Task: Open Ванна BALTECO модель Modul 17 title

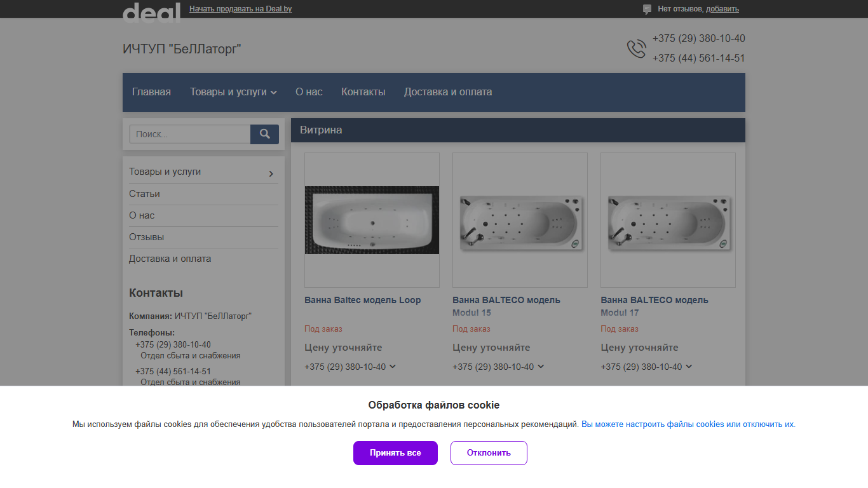Action: point(654,306)
